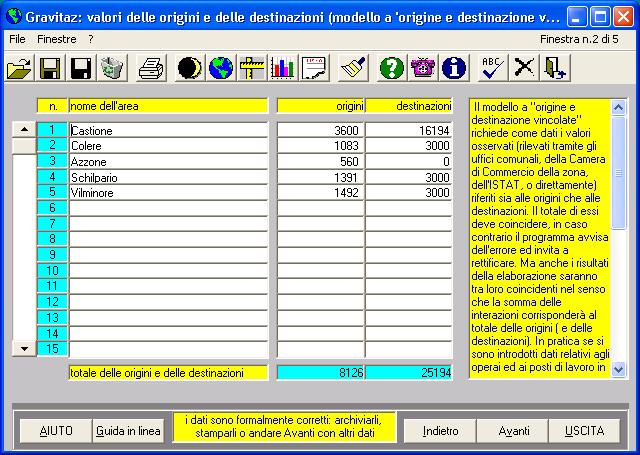Open the File menu
Image resolution: width=640 pixels, height=455 pixels.
(x=17, y=38)
